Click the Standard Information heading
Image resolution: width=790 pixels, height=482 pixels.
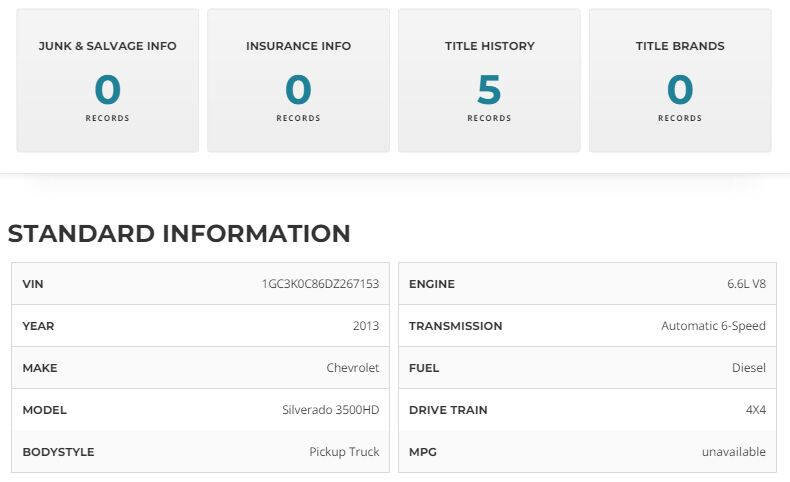coord(179,234)
